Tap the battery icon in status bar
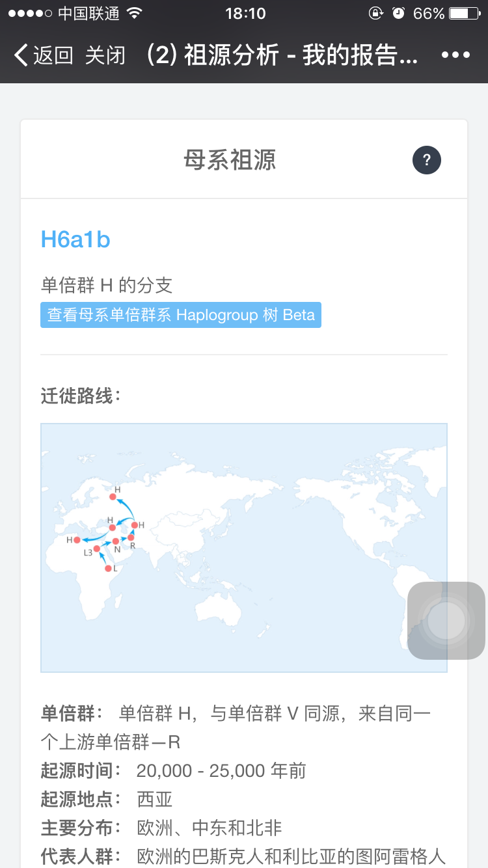The image size is (488, 868). click(464, 13)
